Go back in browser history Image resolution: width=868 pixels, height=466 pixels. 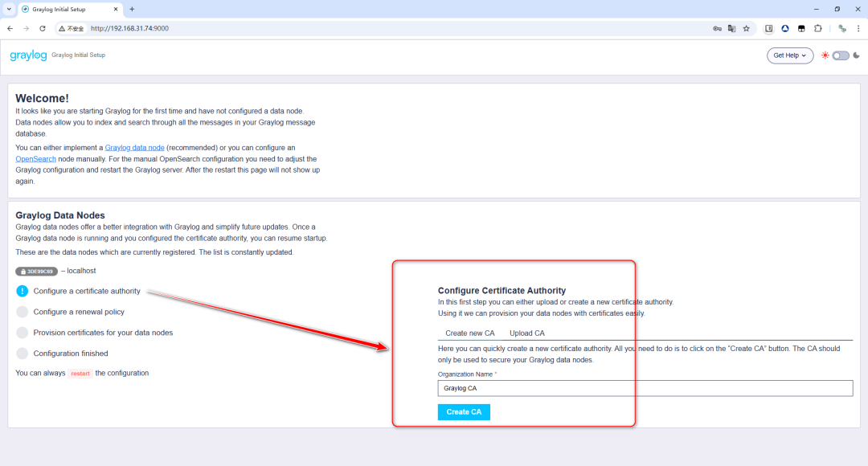[10, 28]
